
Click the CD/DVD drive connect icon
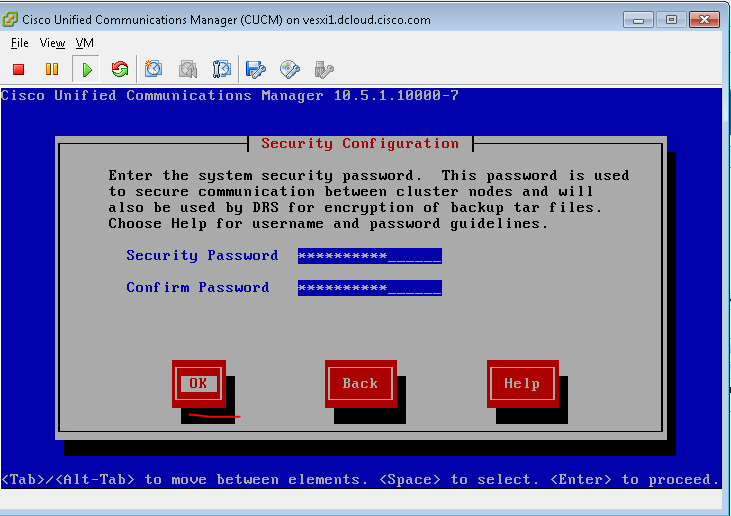(x=290, y=69)
